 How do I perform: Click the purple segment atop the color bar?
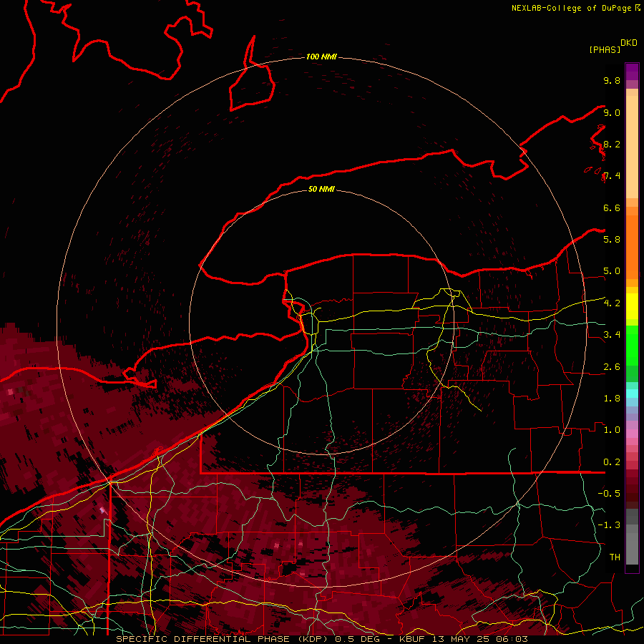(632, 72)
